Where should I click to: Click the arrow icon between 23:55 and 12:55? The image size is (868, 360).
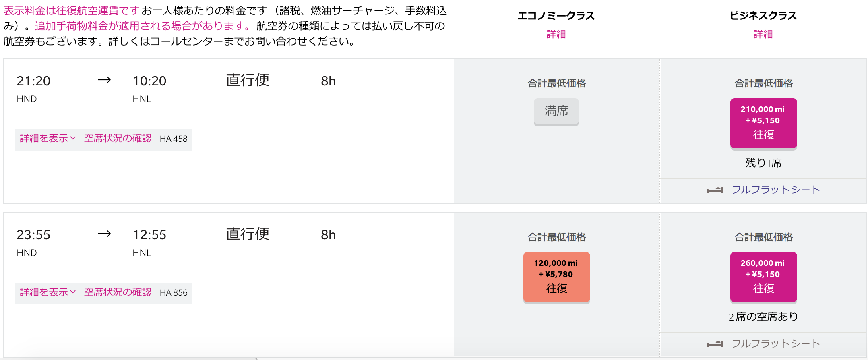click(x=104, y=234)
